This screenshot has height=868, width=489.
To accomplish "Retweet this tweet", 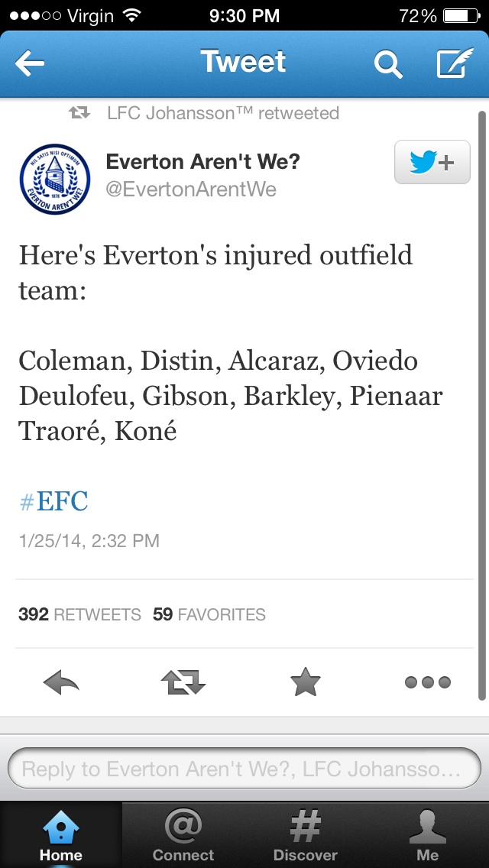I will click(183, 682).
